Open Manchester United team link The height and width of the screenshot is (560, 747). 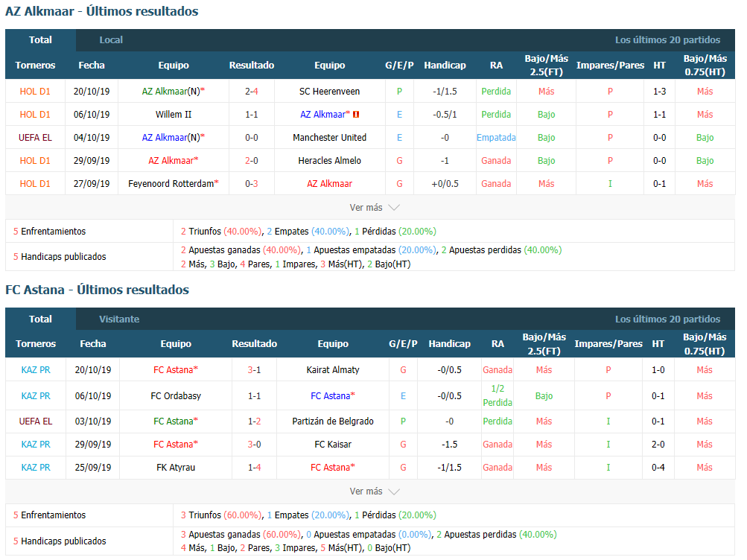(329, 138)
